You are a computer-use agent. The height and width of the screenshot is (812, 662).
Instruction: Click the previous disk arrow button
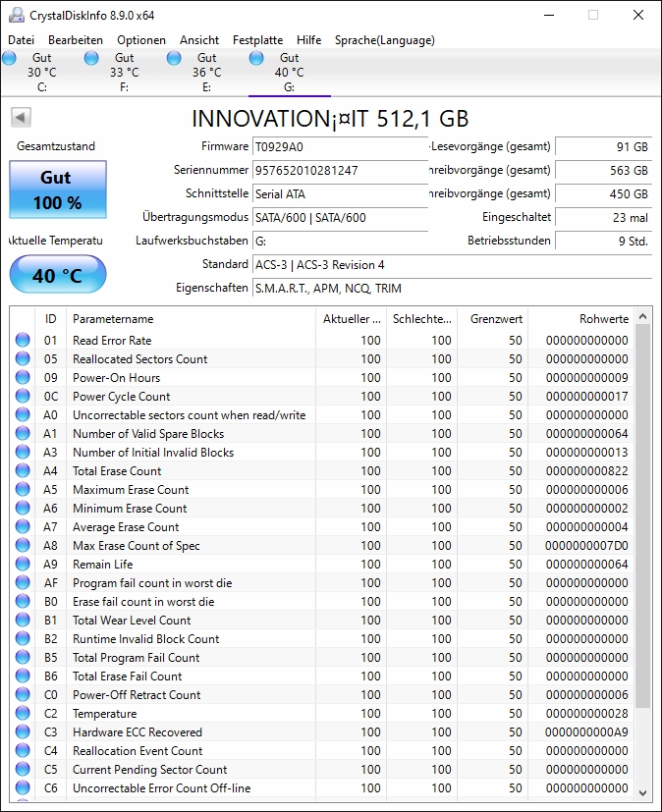(22, 117)
